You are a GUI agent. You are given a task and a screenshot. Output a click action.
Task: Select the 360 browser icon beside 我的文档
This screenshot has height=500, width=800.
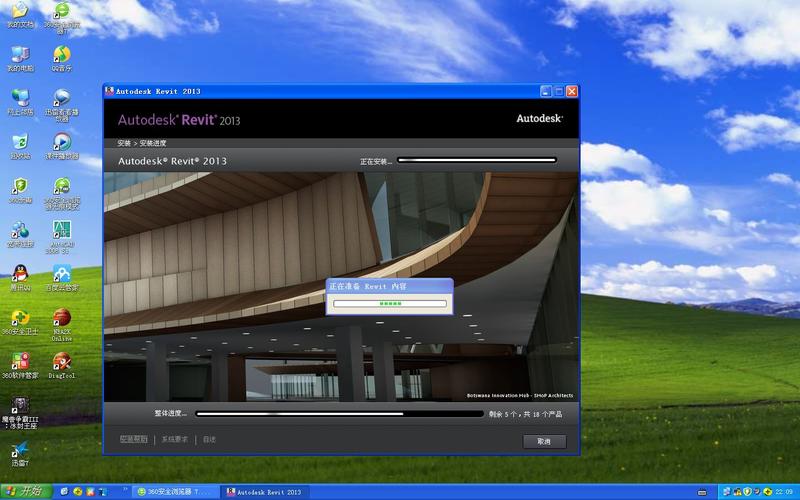click(x=62, y=17)
